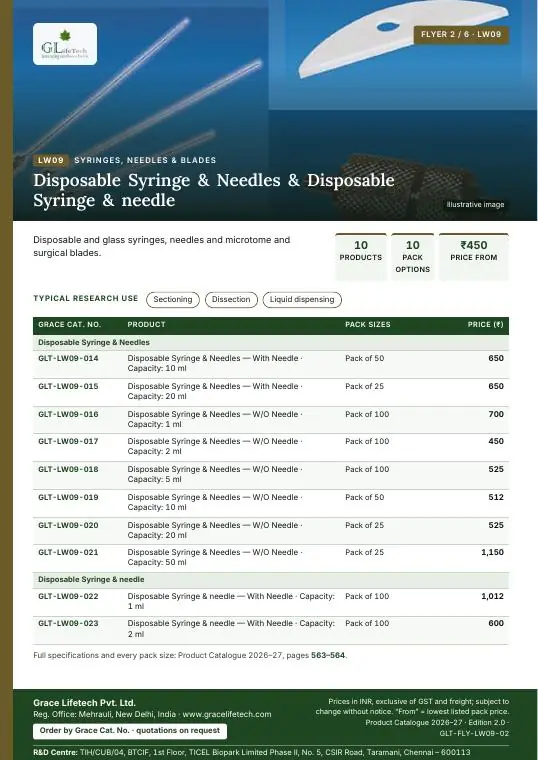
Task: Click catalogue number GLT-LW09-022
Action: coord(68,597)
